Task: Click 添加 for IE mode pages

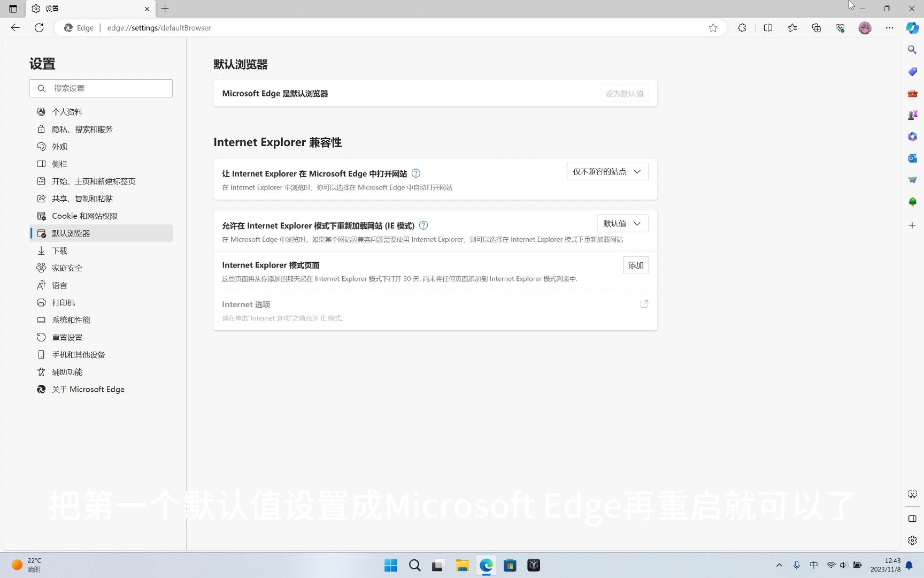Action: 636,265
